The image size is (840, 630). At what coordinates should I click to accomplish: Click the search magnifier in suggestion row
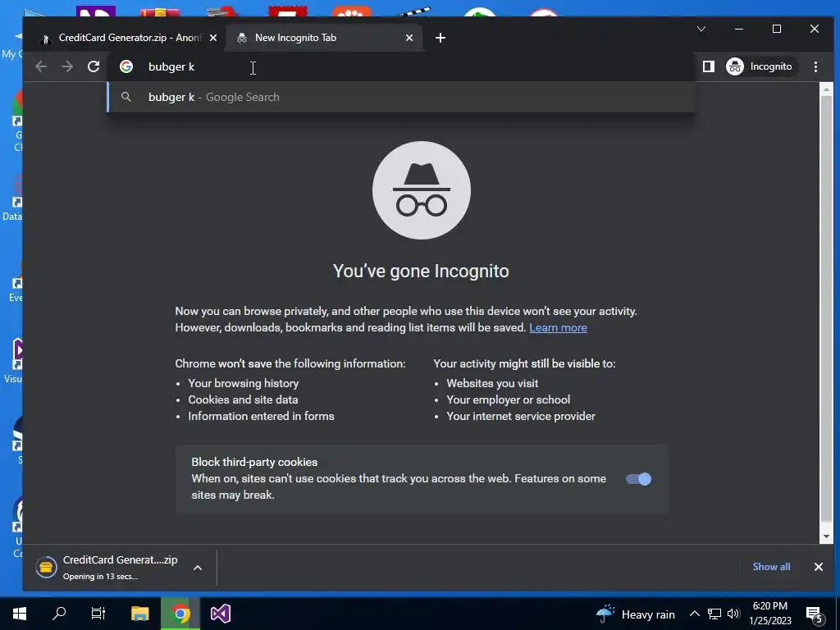pyautogui.click(x=126, y=97)
